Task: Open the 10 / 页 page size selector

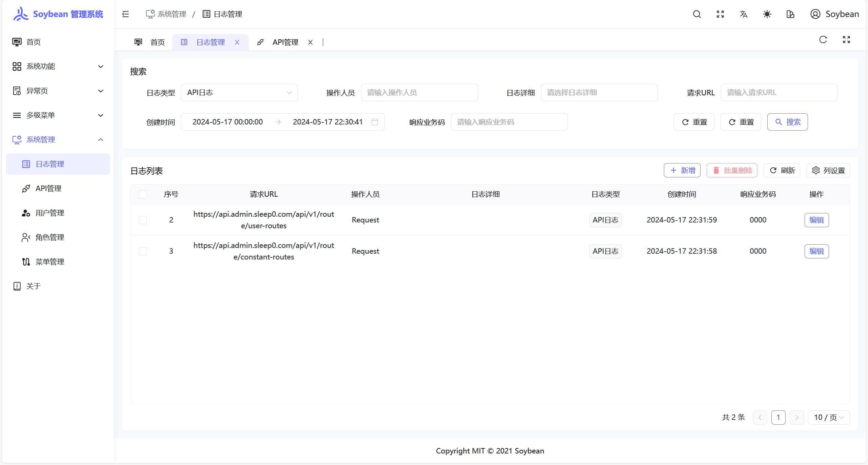Action: pyautogui.click(x=829, y=418)
